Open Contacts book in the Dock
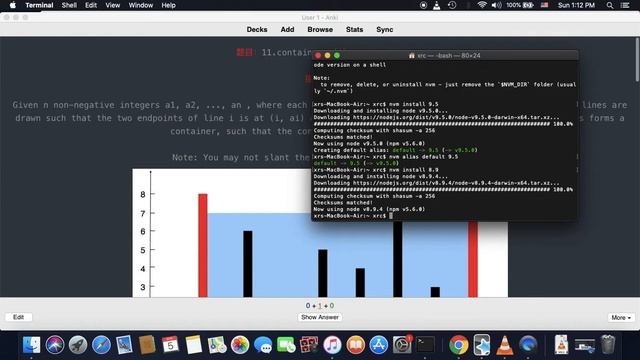The height and width of the screenshot is (360, 640). [147, 345]
